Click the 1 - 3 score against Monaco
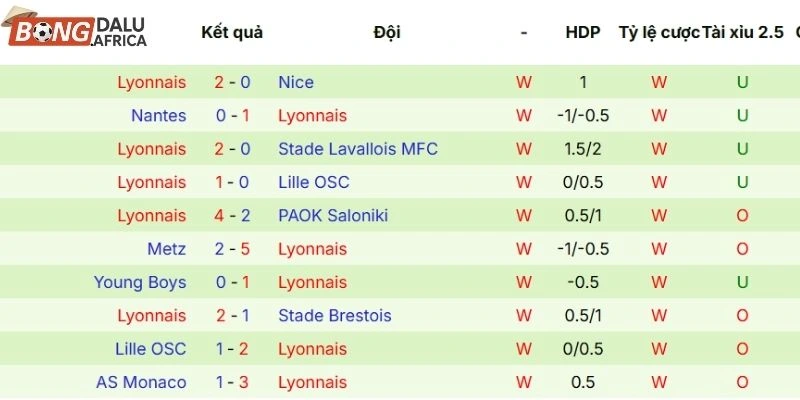This screenshot has height=400, width=800. (x=232, y=382)
